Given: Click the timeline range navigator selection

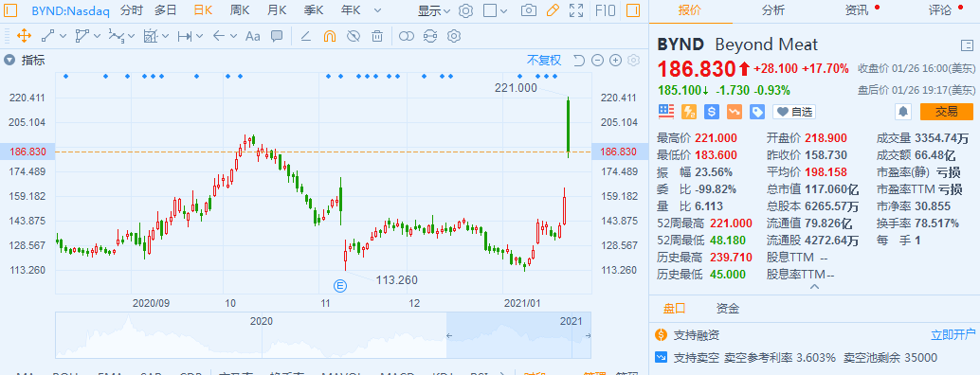Looking at the screenshot, I should [518, 335].
